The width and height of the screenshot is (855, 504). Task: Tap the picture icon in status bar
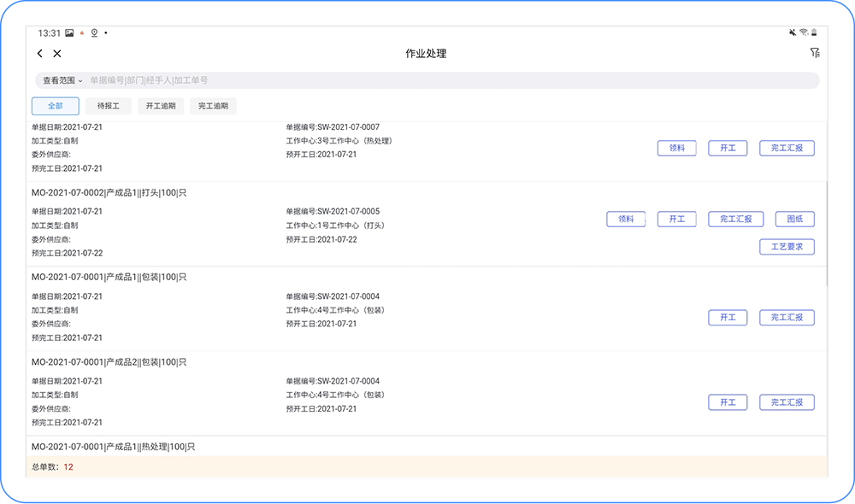(69, 32)
